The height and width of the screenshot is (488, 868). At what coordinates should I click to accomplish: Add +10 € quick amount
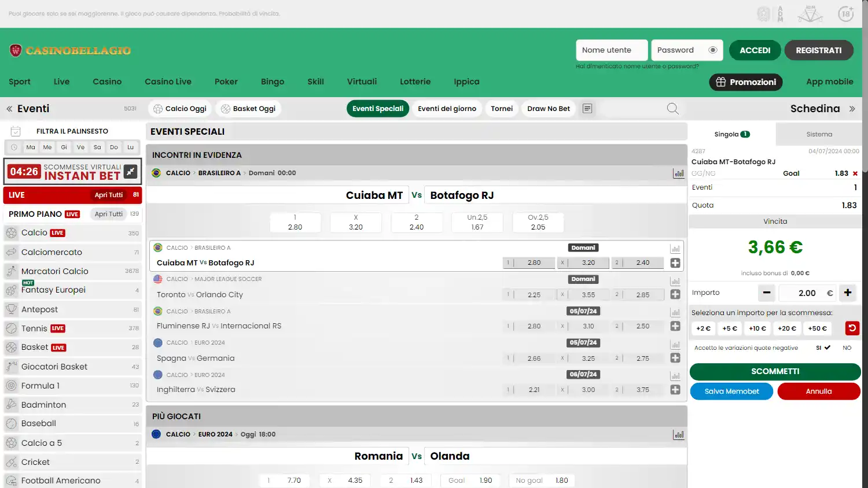[757, 328]
